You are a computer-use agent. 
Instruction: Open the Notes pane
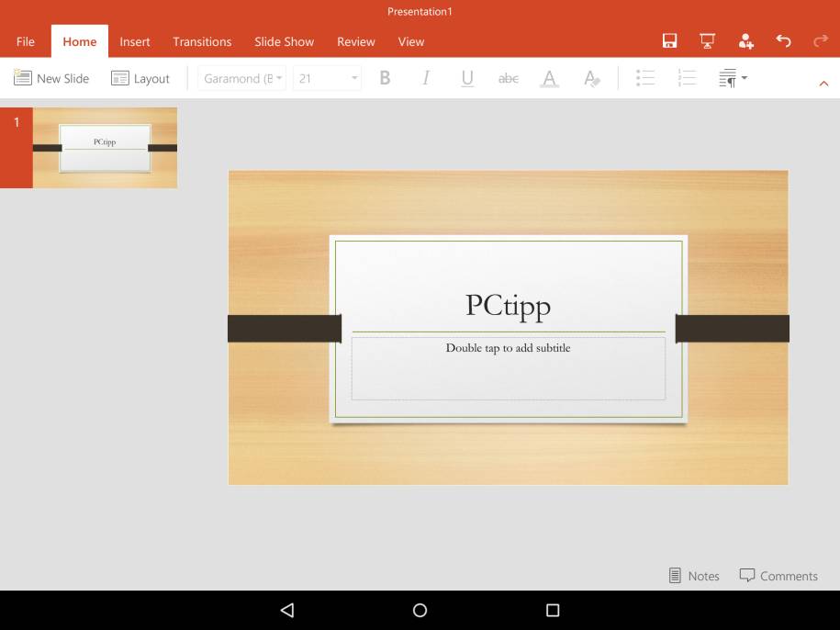click(694, 576)
